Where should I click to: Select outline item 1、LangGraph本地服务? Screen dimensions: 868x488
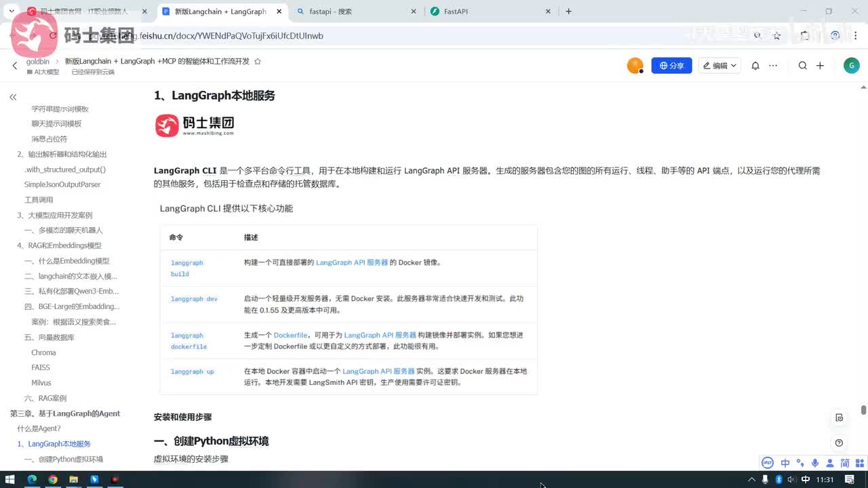coord(54,444)
